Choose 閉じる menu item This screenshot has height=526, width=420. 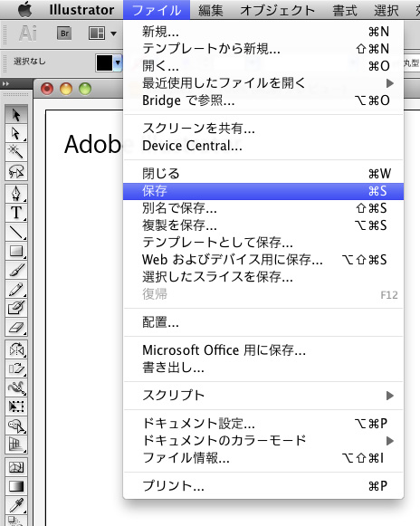tap(263, 174)
